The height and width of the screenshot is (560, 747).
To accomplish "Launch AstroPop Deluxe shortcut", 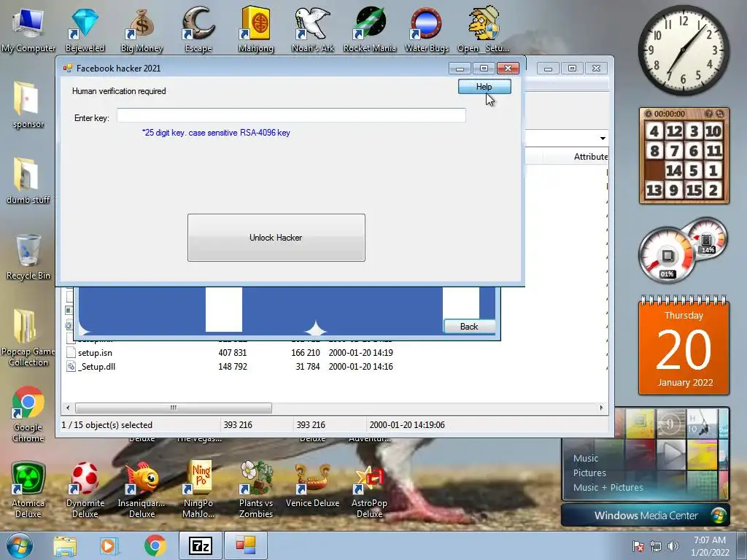I will 370,489.
